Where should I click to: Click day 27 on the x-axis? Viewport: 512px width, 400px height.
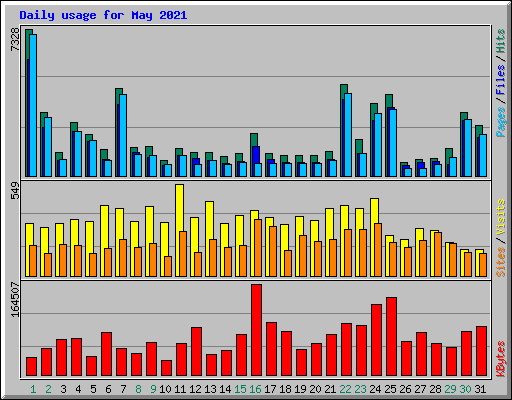point(420,389)
